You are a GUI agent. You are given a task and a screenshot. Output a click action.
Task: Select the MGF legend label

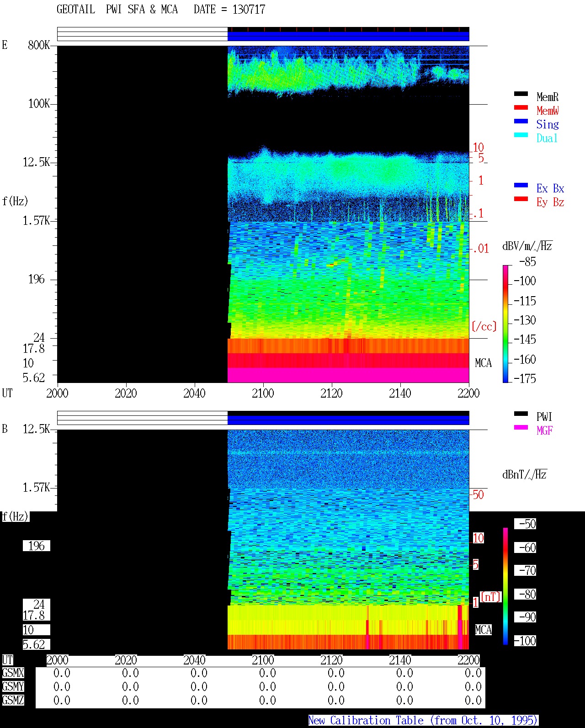pyautogui.click(x=545, y=430)
